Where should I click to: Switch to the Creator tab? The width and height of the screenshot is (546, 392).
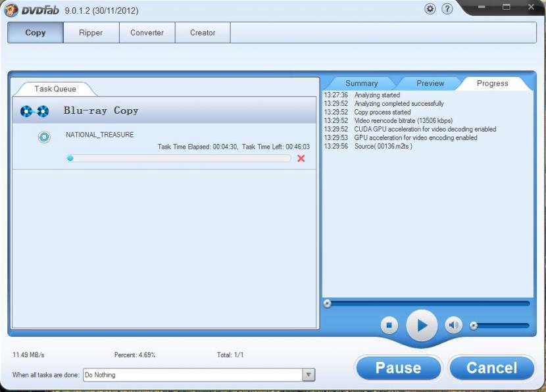tap(203, 33)
